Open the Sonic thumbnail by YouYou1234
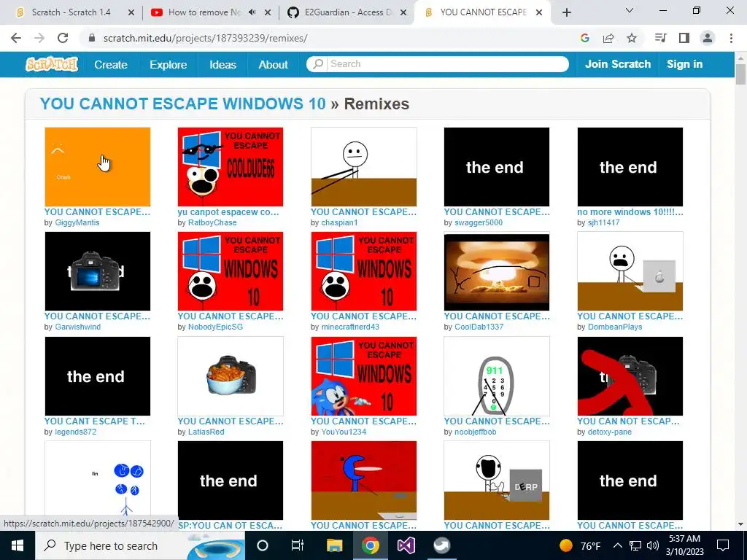This screenshot has height=560, width=747. [x=363, y=376]
